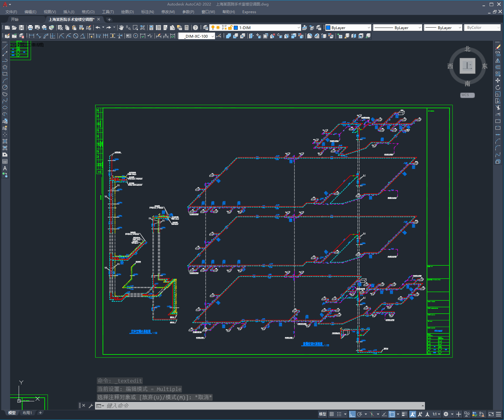Image resolution: width=504 pixels, height=420 pixels.
Task: Toggle polar tracking
Action: pyautogui.click(x=360, y=414)
